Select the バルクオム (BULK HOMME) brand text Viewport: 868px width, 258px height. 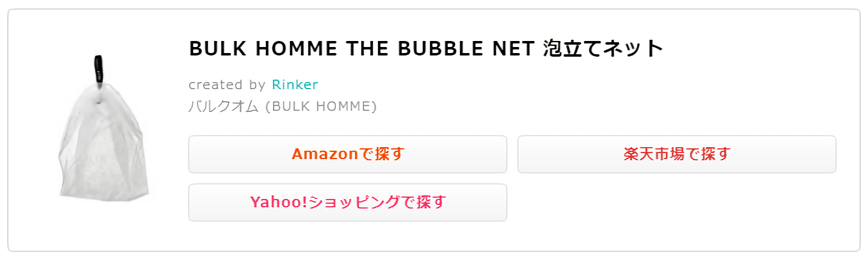pos(283,107)
